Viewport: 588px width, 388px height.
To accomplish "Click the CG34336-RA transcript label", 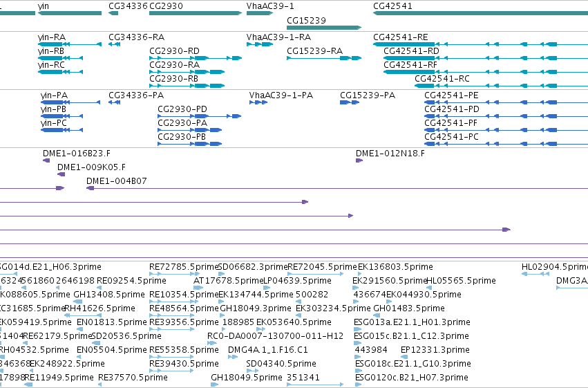I will pyautogui.click(x=137, y=37).
